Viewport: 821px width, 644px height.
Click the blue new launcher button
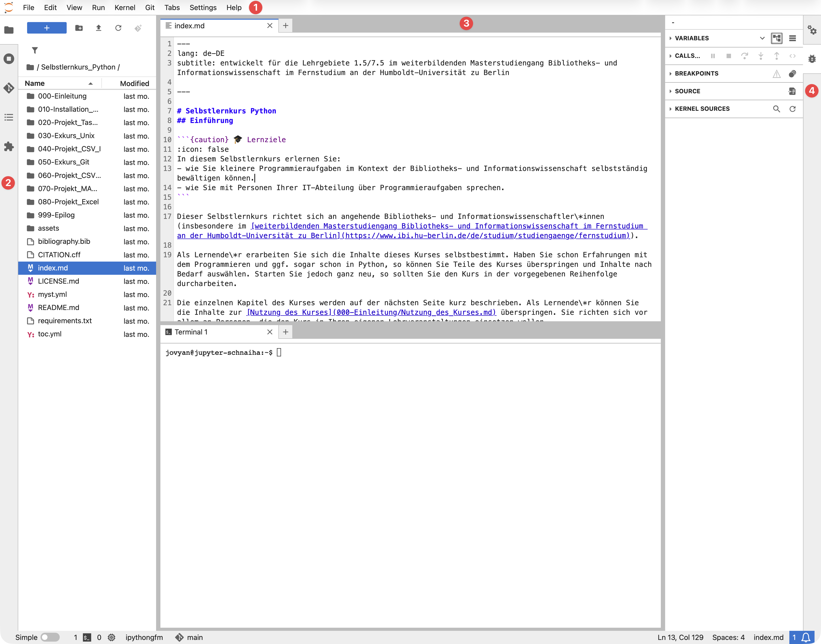(x=46, y=28)
